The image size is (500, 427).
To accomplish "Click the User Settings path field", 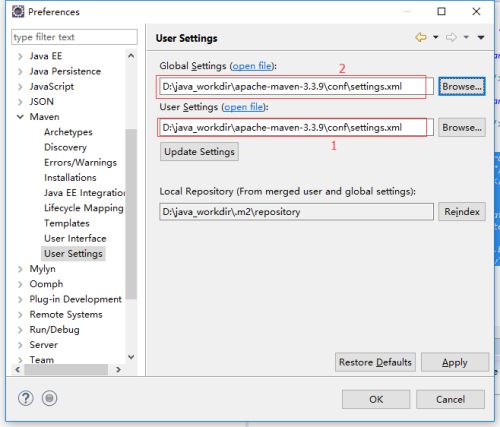I will [296, 128].
